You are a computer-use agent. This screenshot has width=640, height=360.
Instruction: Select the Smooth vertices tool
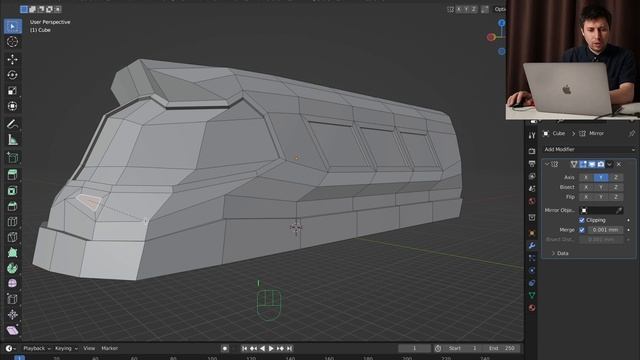13,283
